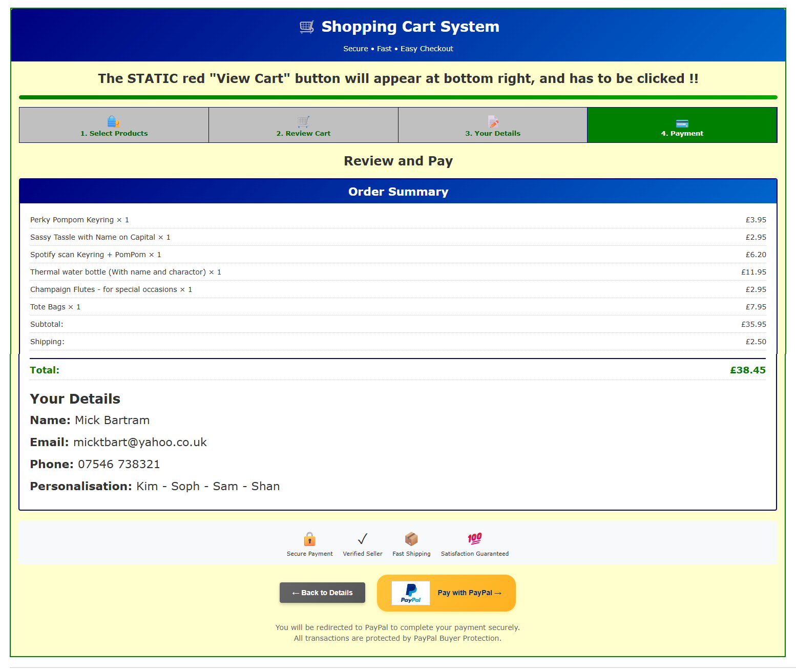796x672 pixels.
Task: Click the Order Summary header bar
Action: tap(398, 192)
